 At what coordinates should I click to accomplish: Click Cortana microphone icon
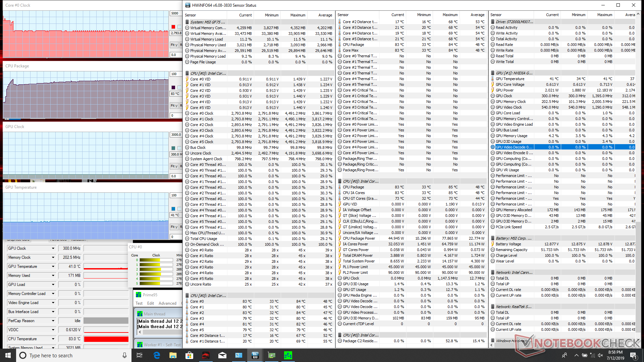click(x=124, y=355)
